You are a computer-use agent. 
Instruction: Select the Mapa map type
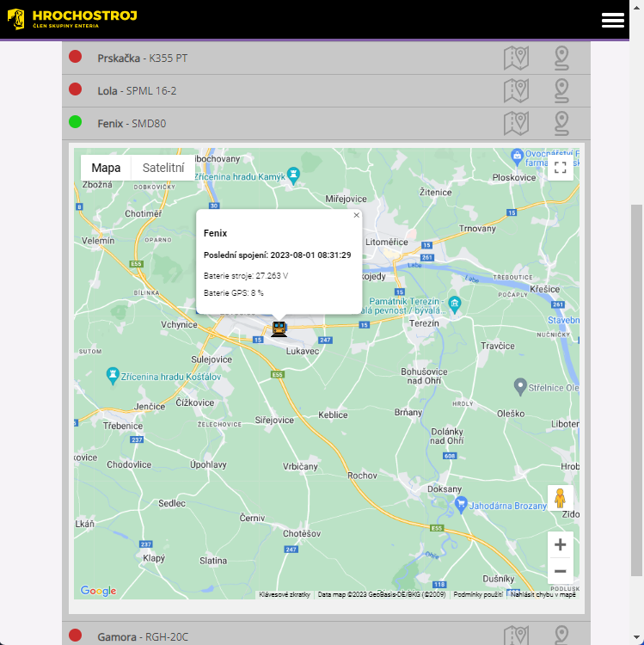click(x=106, y=168)
